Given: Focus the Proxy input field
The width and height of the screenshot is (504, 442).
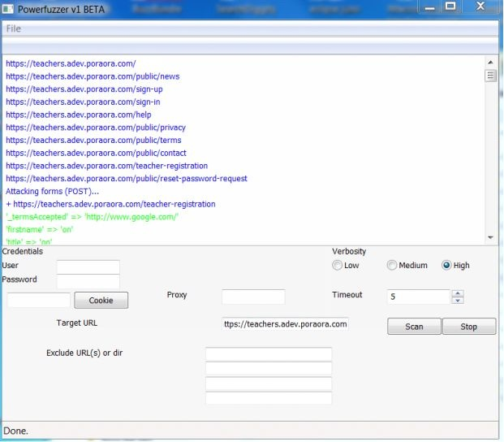Looking at the screenshot, I should click(253, 297).
